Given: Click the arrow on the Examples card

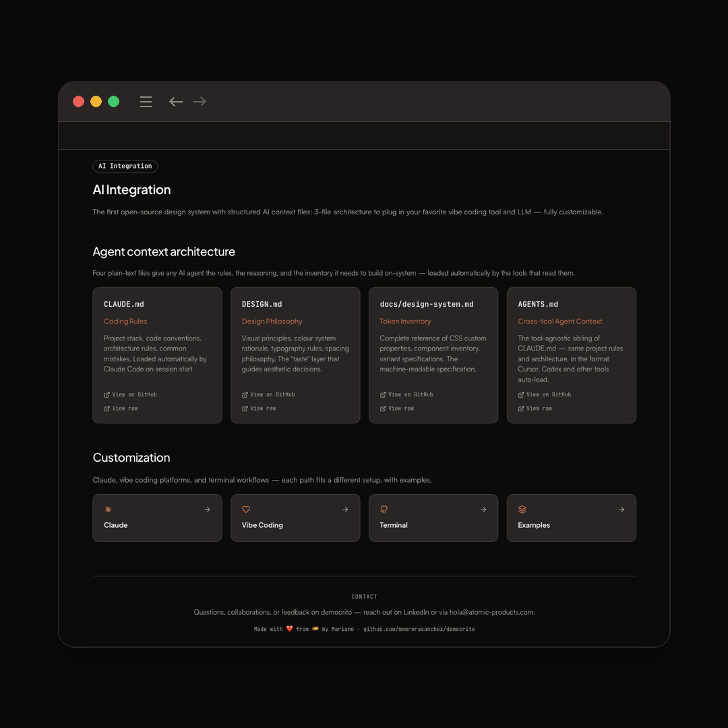Looking at the screenshot, I should click(x=621, y=510).
